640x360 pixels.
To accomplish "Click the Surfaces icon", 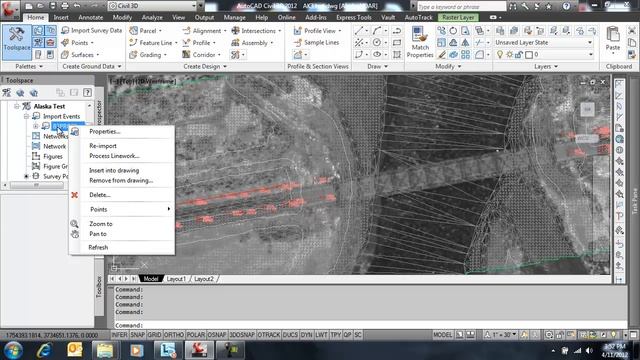I will tap(65, 54).
